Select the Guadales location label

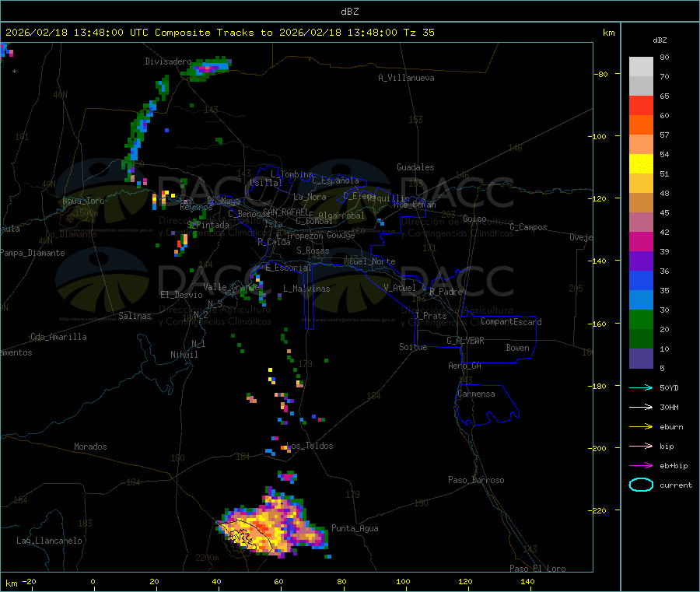tap(415, 167)
